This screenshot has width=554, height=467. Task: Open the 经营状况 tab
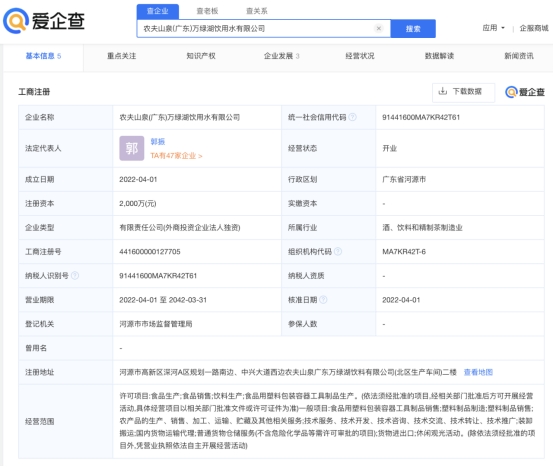(360, 56)
